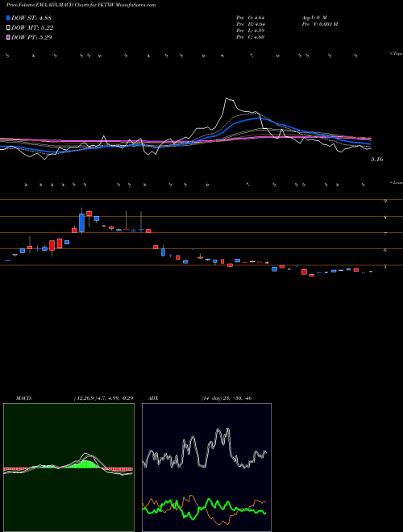Image resolution: width=403 pixels, height=532 pixels.
Task: Click the ADX panel heading
Action: (x=153, y=398)
